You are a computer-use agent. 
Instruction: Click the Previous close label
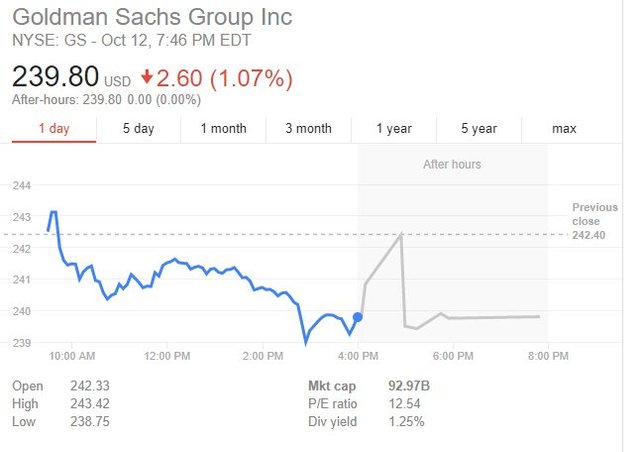click(x=594, y=214)
